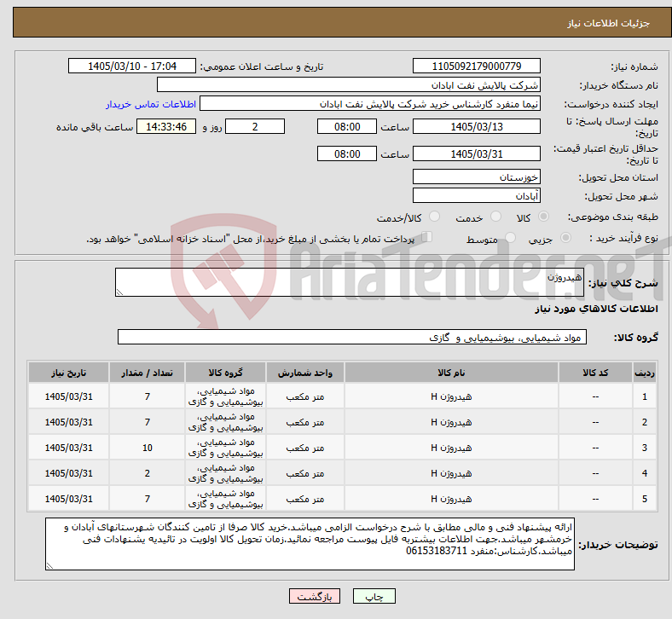This screenshot has height=619, width=672.
Task: Select the کالا/خدمت radio button
Action: tap(435, 217)
